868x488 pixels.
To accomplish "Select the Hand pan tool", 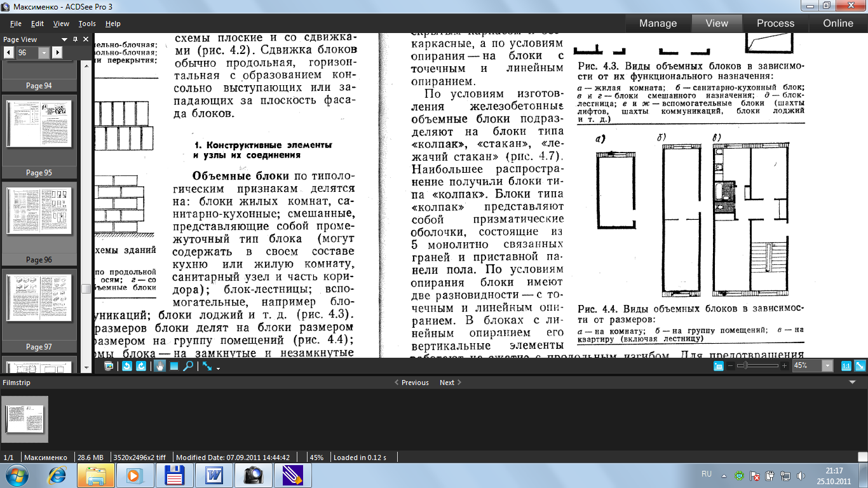I will (x=160, y=366).
